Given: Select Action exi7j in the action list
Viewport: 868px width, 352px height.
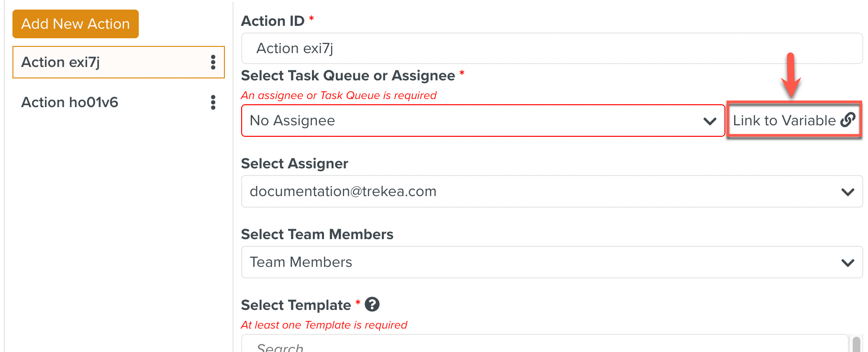Looking at the screenshot, I should coord(119,62).
